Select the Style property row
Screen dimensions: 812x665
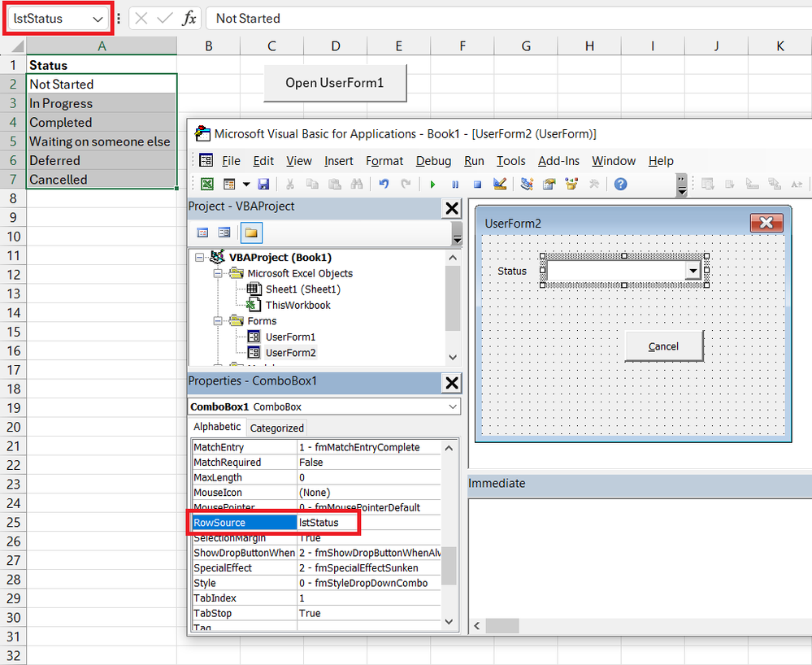(316, 583)
